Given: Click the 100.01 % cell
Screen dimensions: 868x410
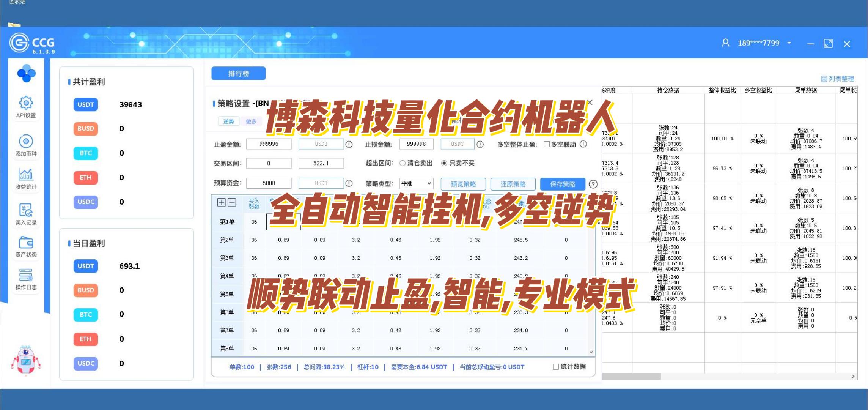Looking at the screenshot, I should pyautogui.click(x=722, y=139).
